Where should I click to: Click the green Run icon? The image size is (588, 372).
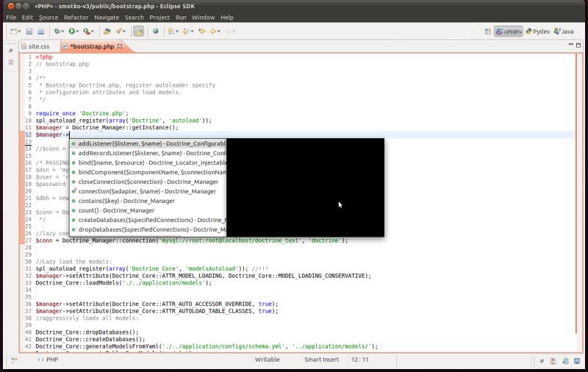coord(71,32)
